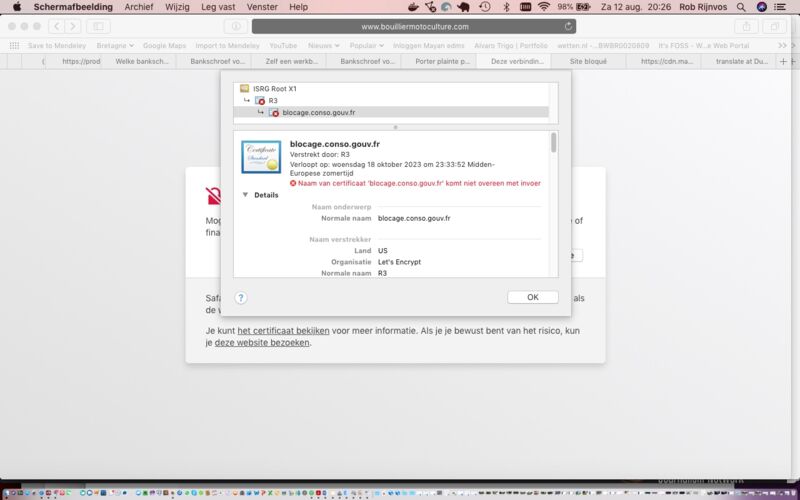Open Google Maps bookmark
Image resolution: width=800 pixels, height=500 pixels.
tap(164, 45)
